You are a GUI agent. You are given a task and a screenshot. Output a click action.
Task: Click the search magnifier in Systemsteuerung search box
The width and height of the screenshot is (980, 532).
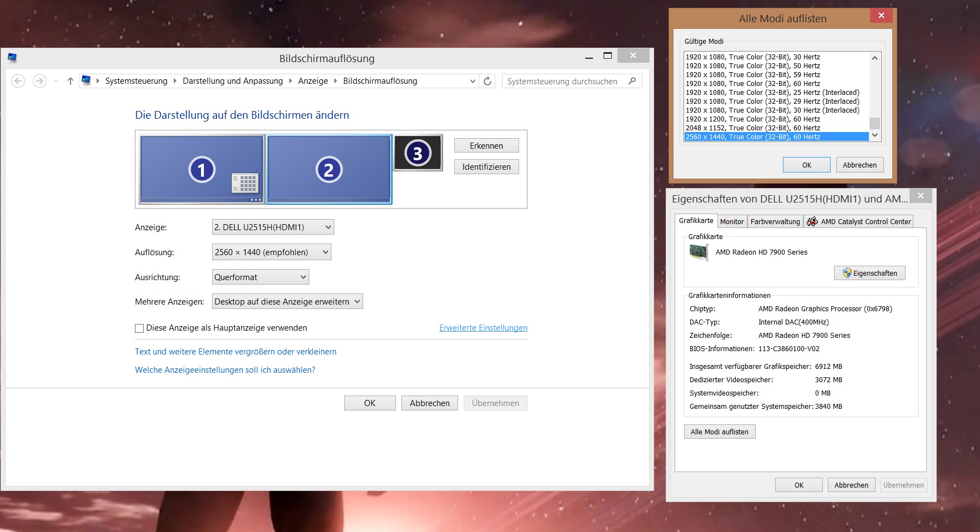tap(632, 81)
